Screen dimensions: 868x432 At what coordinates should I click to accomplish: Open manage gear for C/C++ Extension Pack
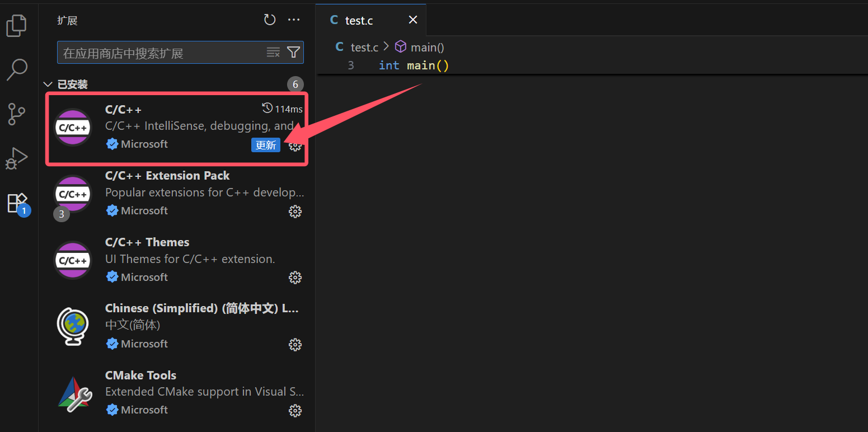(295, 211)
